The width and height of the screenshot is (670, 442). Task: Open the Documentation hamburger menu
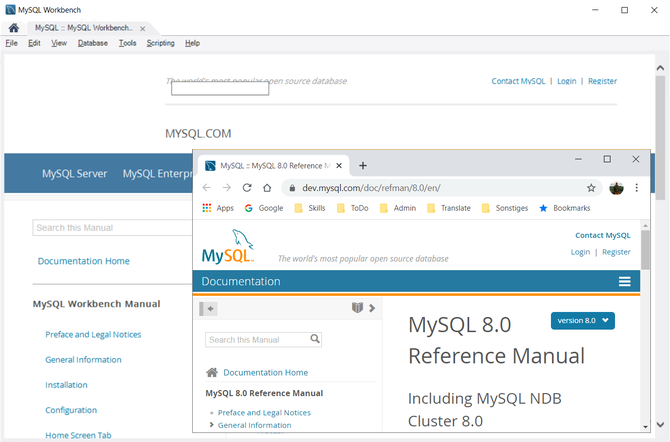click(x=625, y=281)
